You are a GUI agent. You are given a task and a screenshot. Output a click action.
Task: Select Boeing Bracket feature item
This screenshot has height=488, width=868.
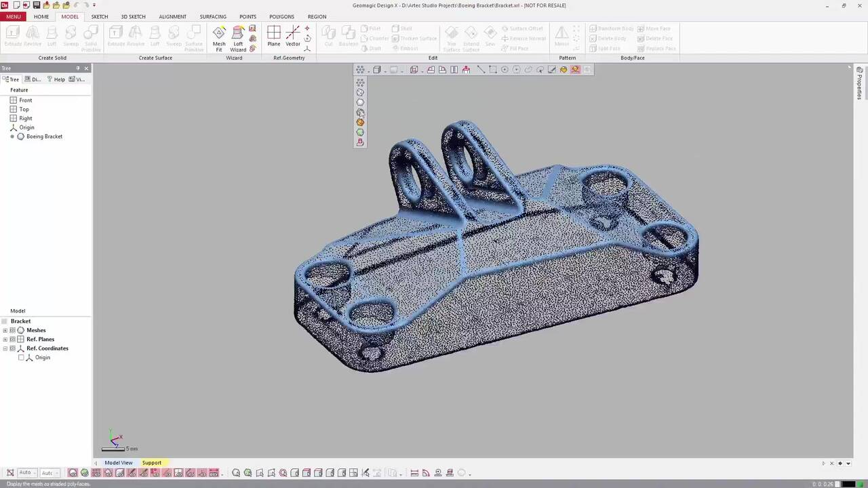click(x=44, y=136)
